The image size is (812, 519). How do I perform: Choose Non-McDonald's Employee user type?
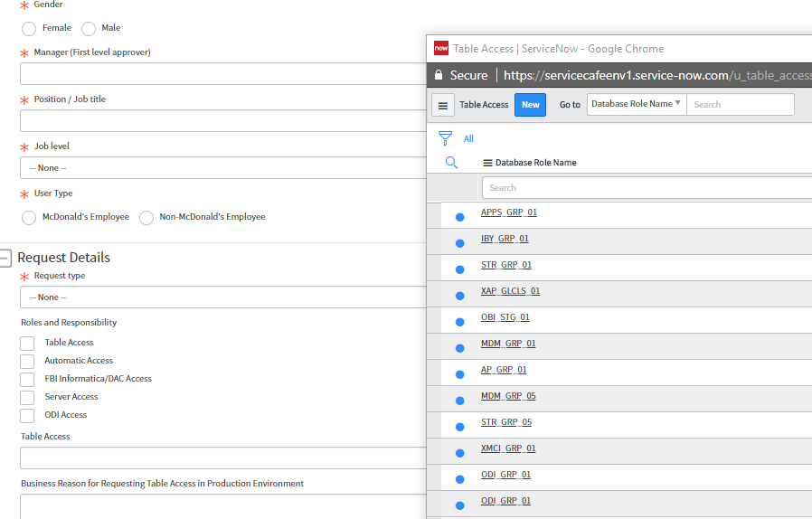pos(146,218)
